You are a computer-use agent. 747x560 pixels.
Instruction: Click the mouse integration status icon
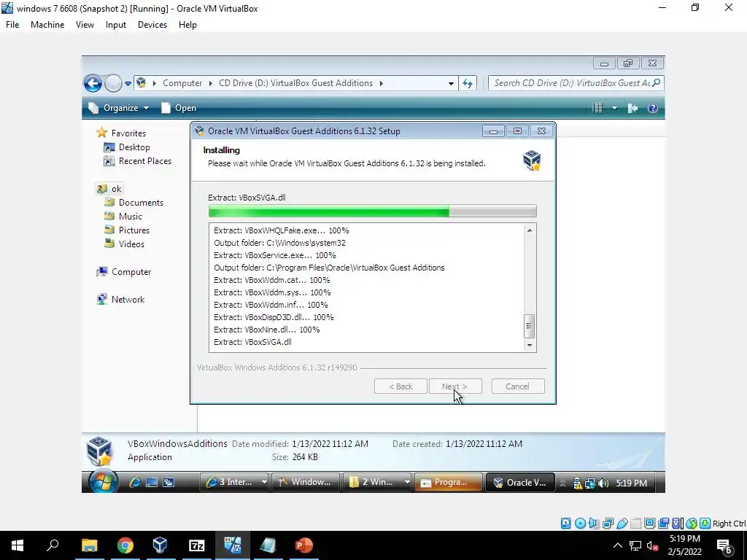pyautogui.click(x=692, y=524)
